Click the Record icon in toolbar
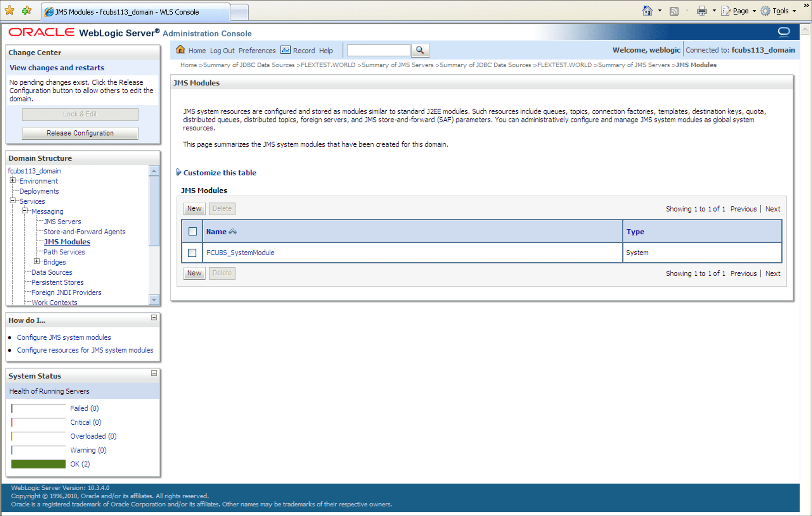 click(285, 50)
